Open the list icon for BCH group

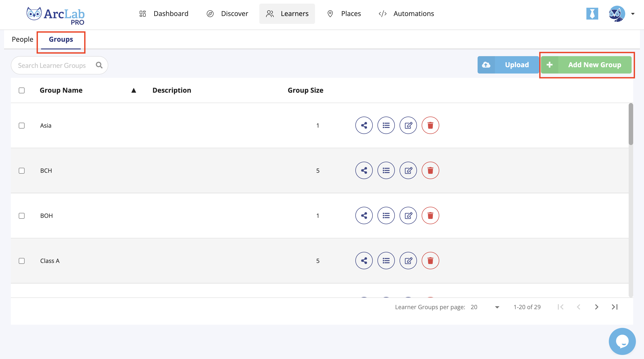point(386,170)
